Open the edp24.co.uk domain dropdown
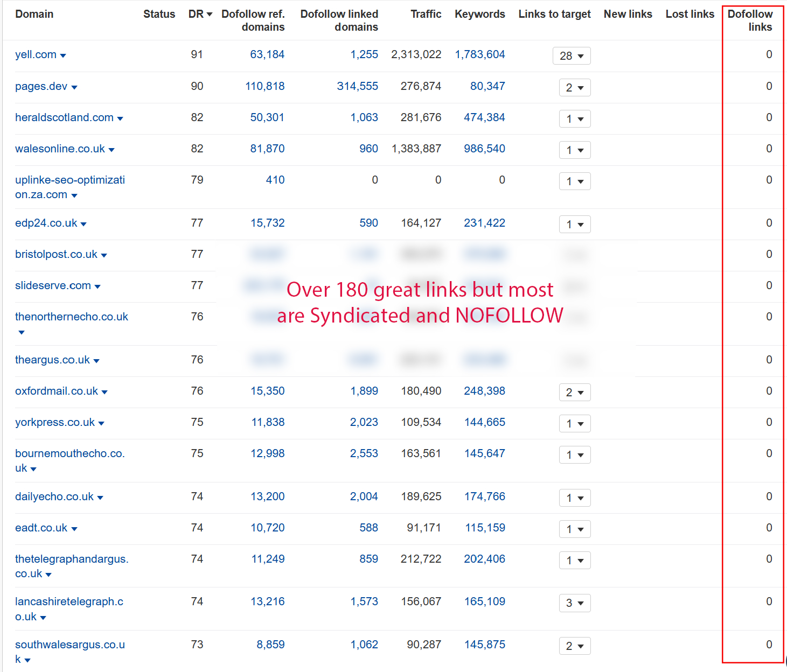Image resolution: width=787 pixels, height=672 pixels. coord(83,224)
